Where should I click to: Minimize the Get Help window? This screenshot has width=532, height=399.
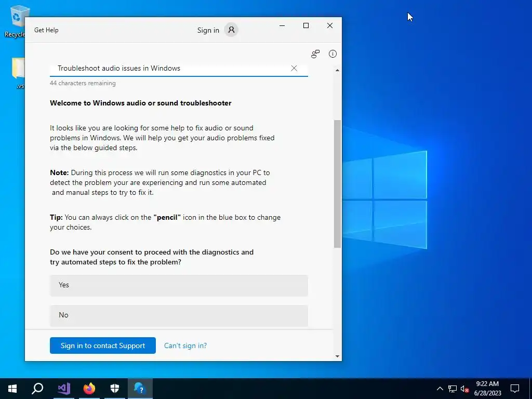[x=282, y=26]
